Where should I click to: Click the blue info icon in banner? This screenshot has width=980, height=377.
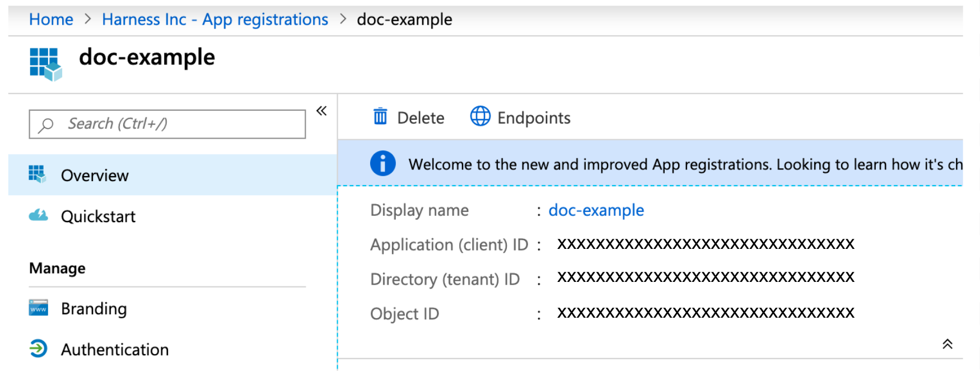click(x=382, y=164)
